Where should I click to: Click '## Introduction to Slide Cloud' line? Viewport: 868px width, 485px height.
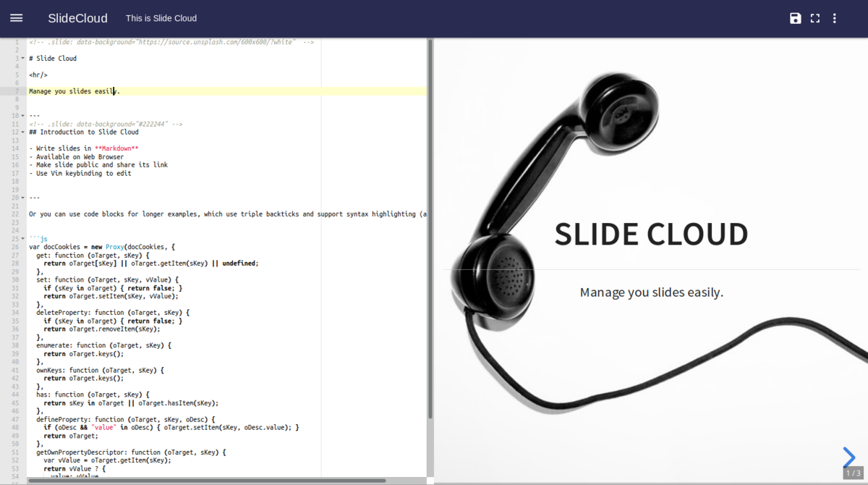click(84, 132)
